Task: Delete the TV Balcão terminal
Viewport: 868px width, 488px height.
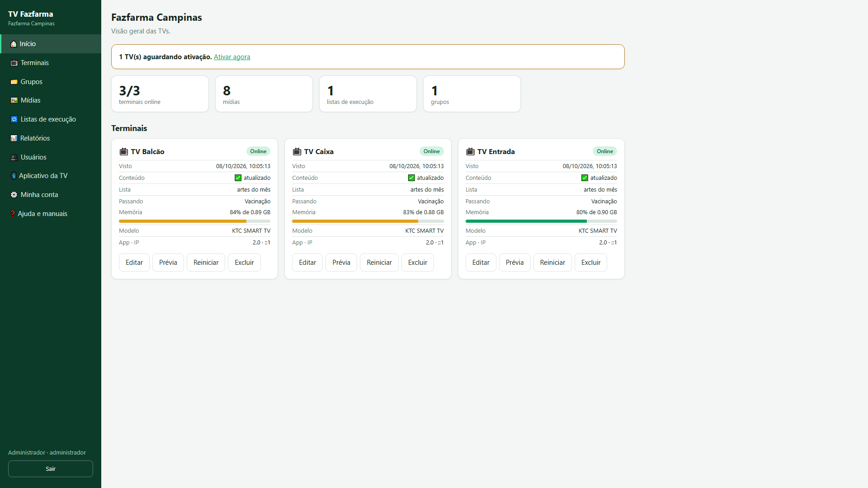Action: [x=245, y=263]
